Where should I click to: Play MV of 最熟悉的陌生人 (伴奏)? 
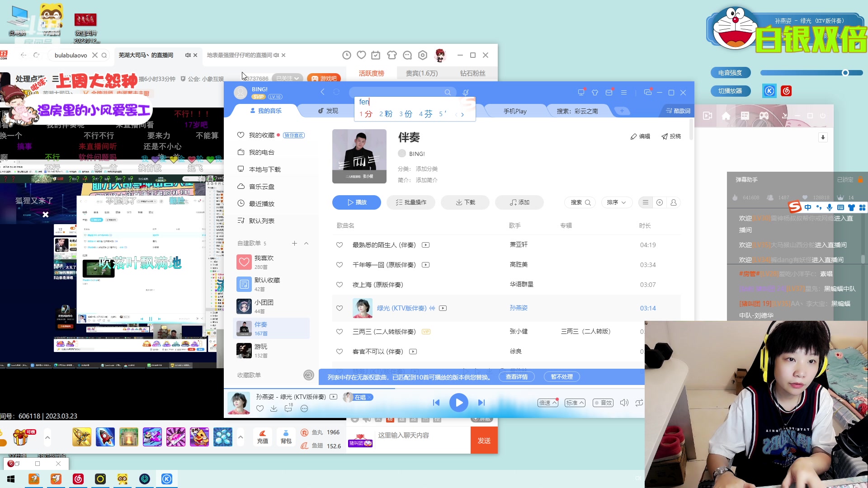(x=425, y=245)
